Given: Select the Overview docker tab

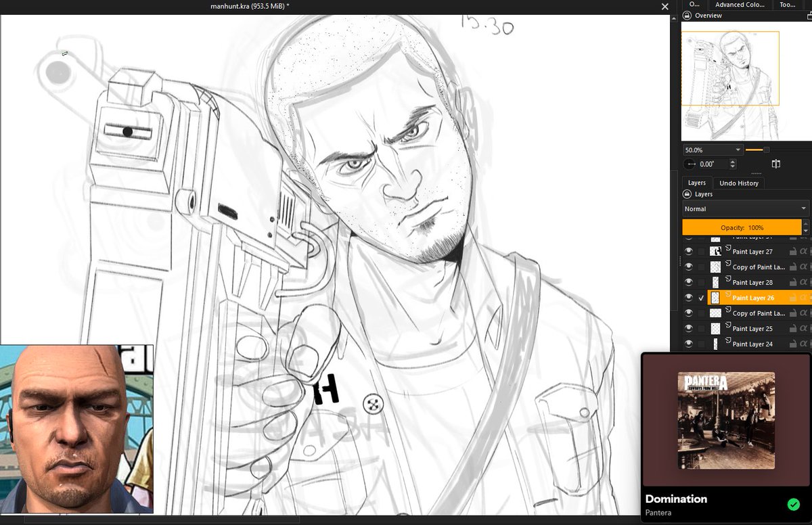Looking at the screenshot, I should 694,5.
